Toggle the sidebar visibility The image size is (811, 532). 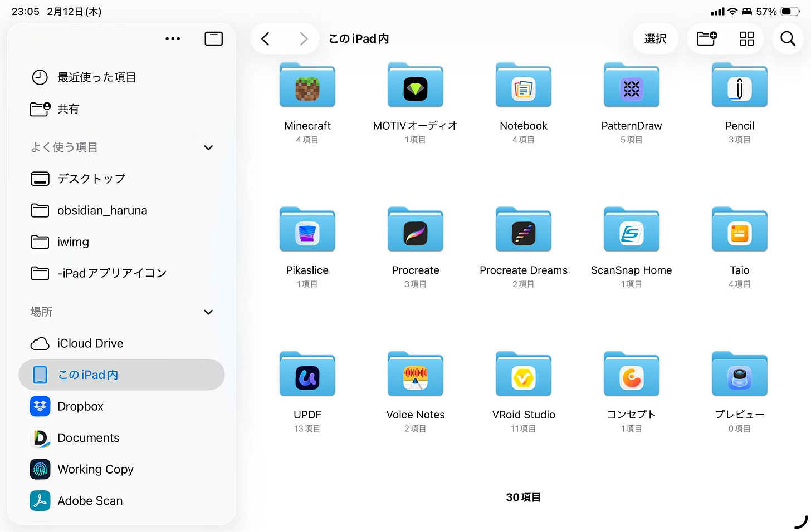pos(213,38)
